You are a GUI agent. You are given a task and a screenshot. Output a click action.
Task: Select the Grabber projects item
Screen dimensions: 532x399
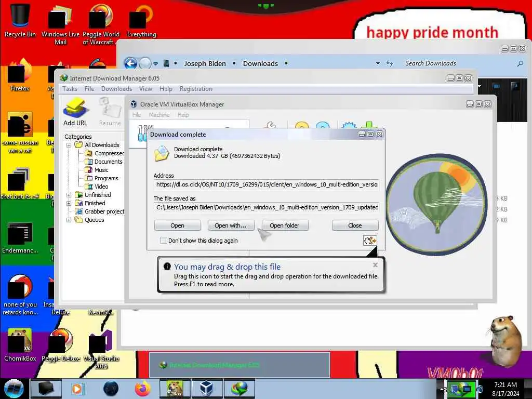[x=100, y=211]
